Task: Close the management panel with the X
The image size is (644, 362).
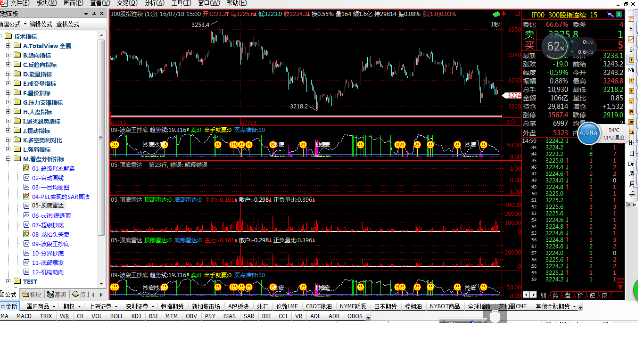Action: click(102, 14)
